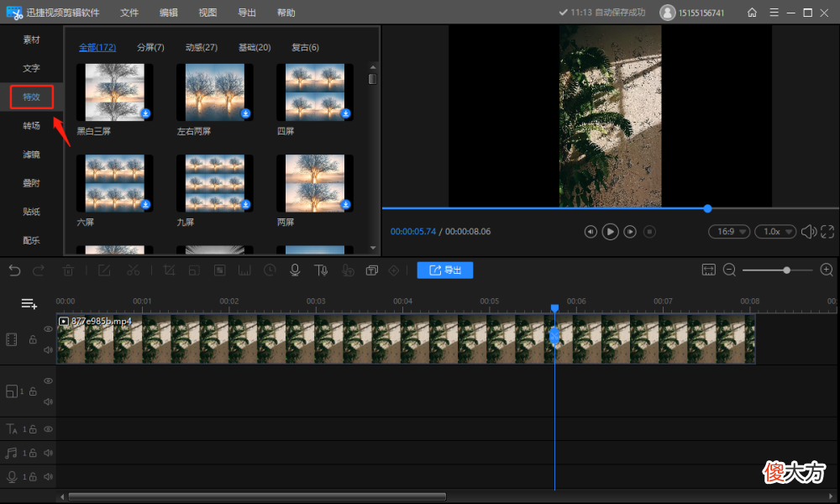The image size is (840, 504).
Task: Open the hamburger menu in title bar
Action: pos(774,13)
